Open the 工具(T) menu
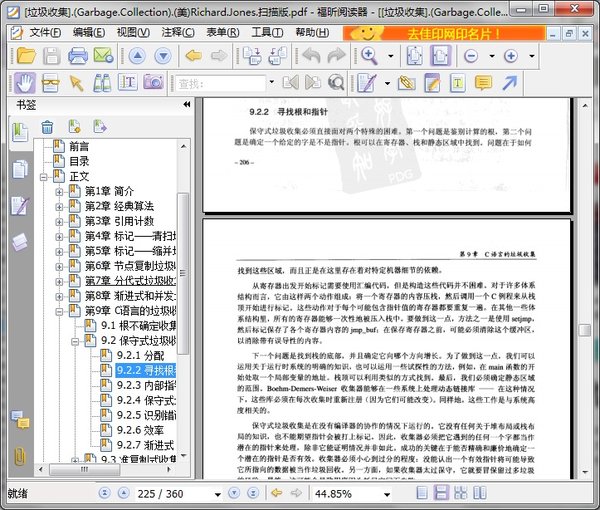This screenshot has height=510, width=600. tap(267, 33)
